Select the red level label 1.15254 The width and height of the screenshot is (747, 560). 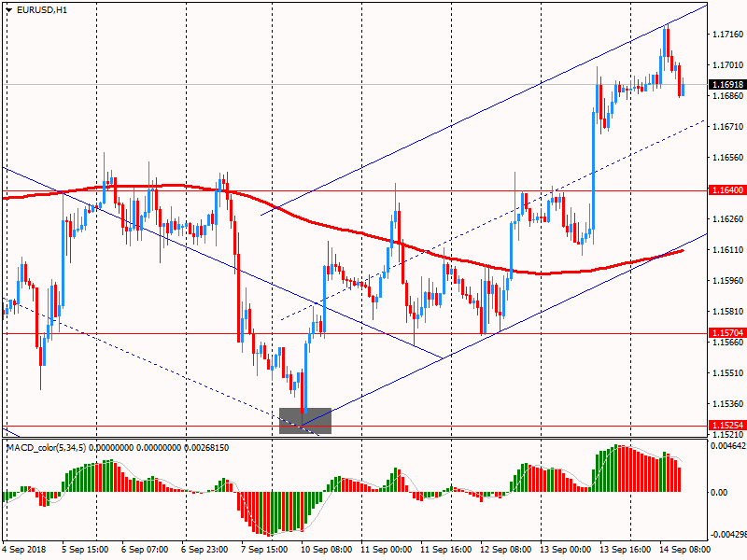pos(728,426)
